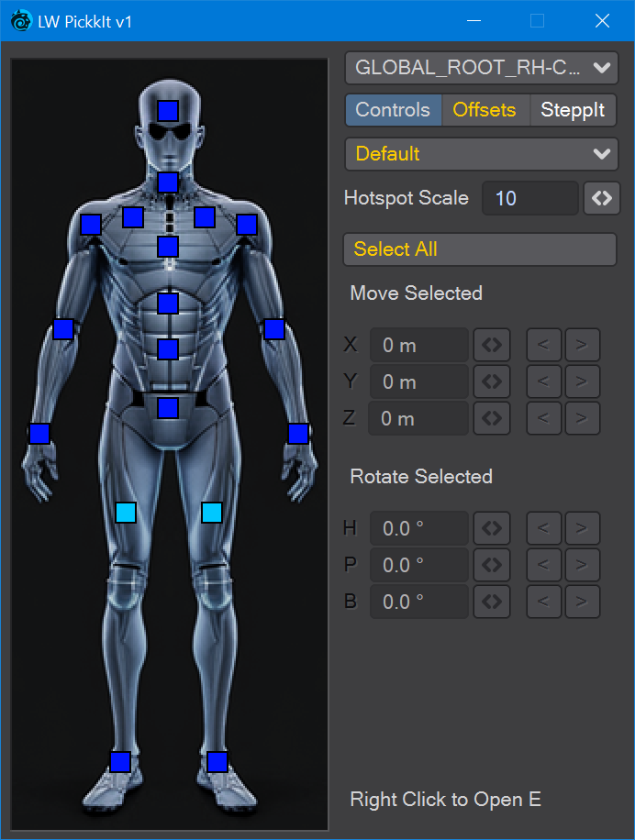Image resolution: width=635 pixels, height=840 pixels.
Task: Increment Move Y with the right arrow
Action: point(582,381)
